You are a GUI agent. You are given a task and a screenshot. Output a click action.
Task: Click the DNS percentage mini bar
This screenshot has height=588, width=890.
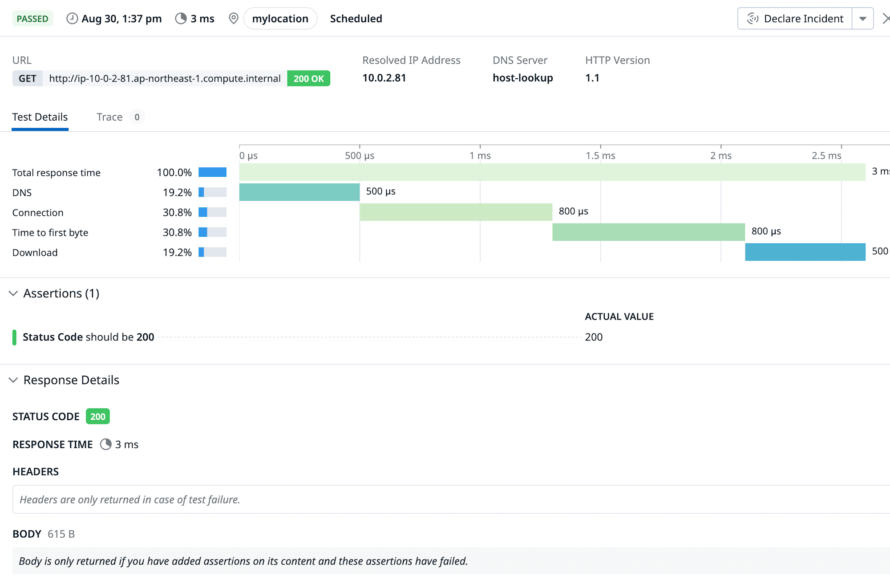pos(212,192)
